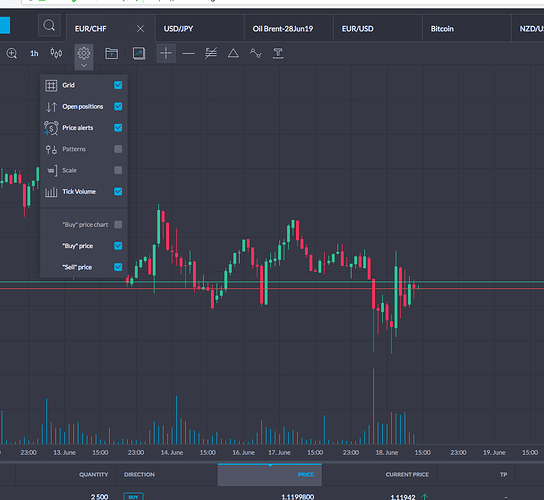The width and height of the screenshot is (544, 500).
Task: Enable the "Buy" price chart checkbox
Action: (x=118, y=224)
